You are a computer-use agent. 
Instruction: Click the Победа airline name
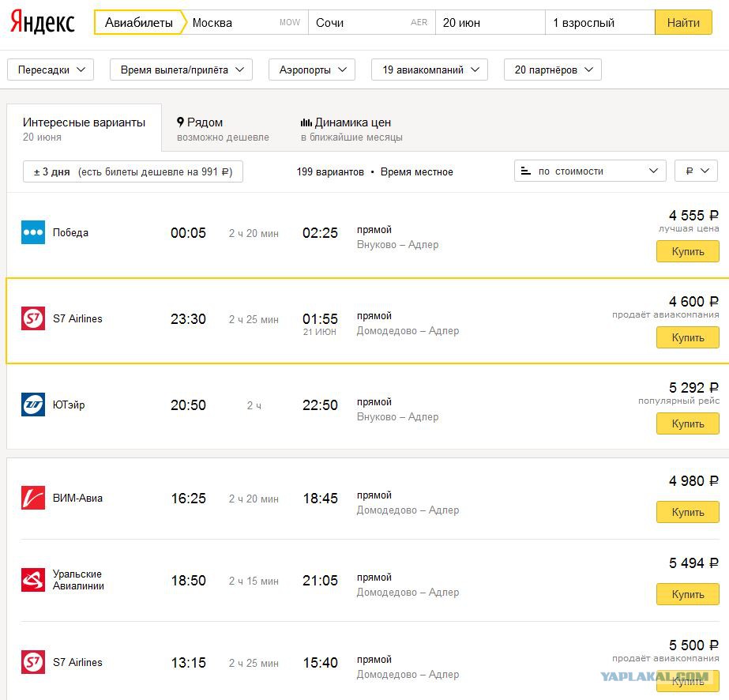coord(70,232)
